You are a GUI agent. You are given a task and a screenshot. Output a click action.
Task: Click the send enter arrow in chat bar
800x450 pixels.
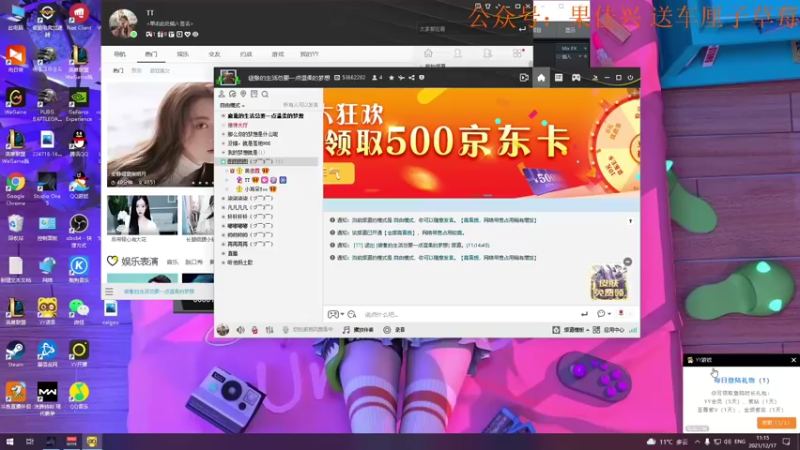pos(584,314)
